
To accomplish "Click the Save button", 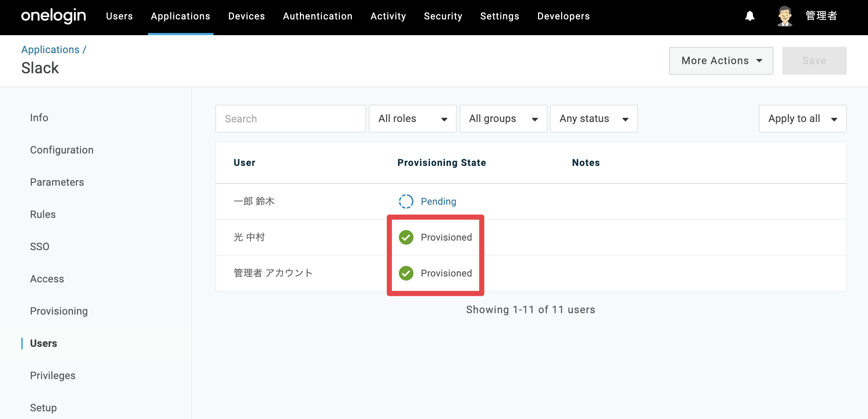I will click(814, 61).
